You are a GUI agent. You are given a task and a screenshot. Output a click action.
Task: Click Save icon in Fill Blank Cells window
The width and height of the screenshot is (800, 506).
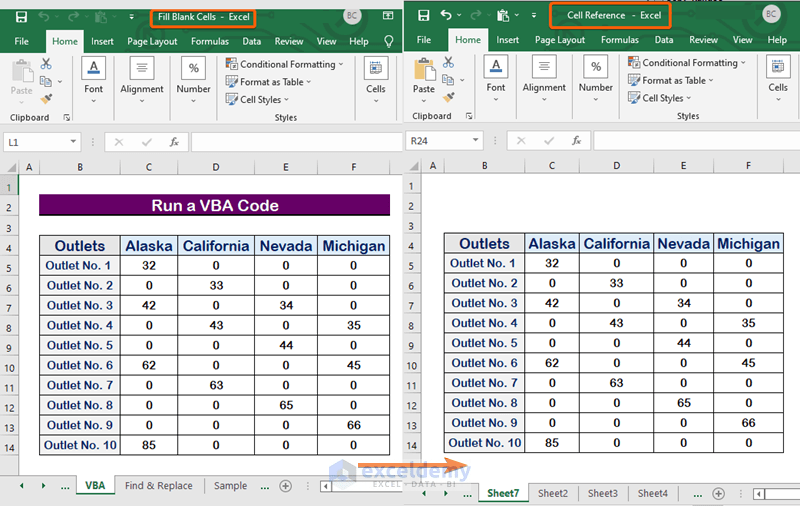click(21, 17)
